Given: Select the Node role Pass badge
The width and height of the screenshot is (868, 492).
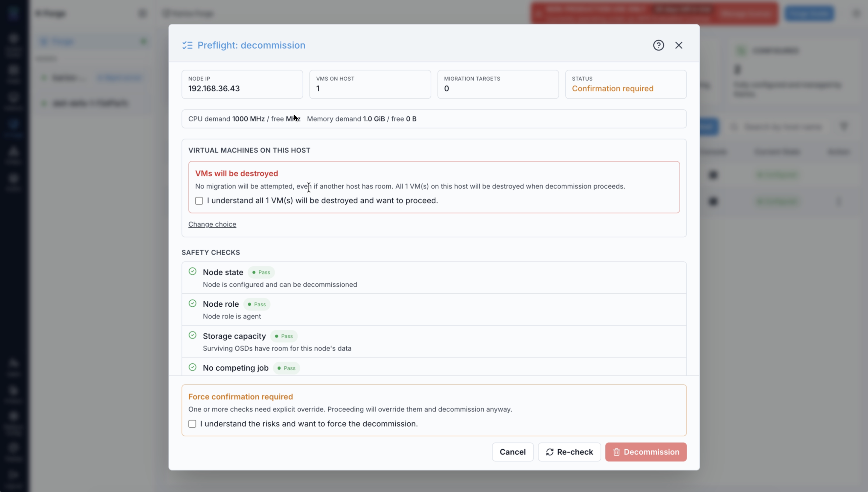Looking at the screenshot, I should pyautogui.click(x=257, y=304).
